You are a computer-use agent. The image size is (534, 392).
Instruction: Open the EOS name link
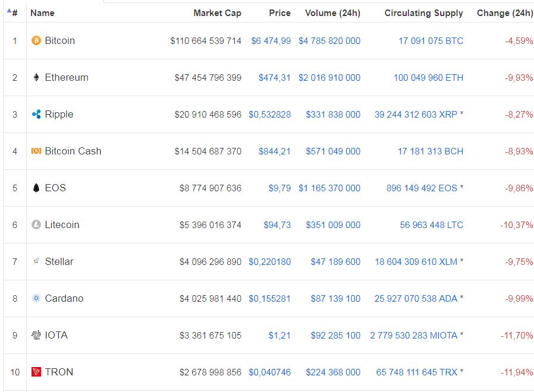[x=55, y=188]
